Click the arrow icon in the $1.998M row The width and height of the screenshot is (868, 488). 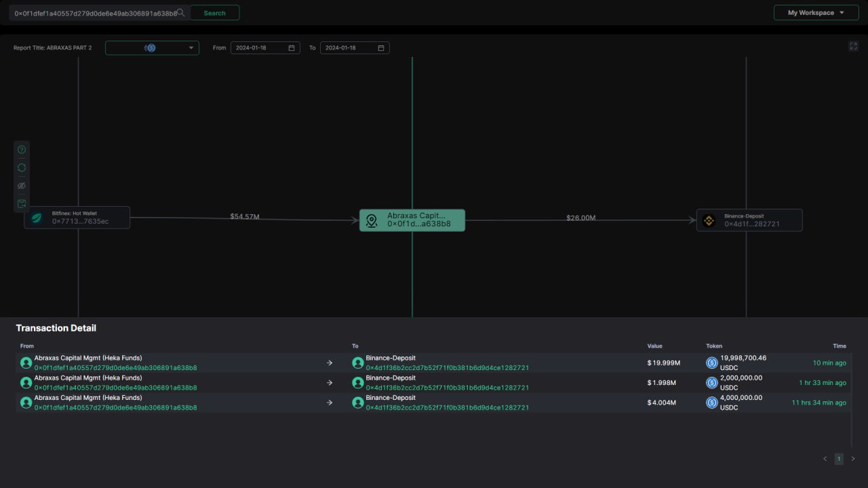coord(330,383)
